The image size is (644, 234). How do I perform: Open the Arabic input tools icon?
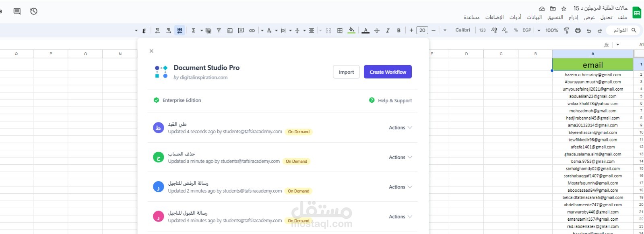point(144,31)
